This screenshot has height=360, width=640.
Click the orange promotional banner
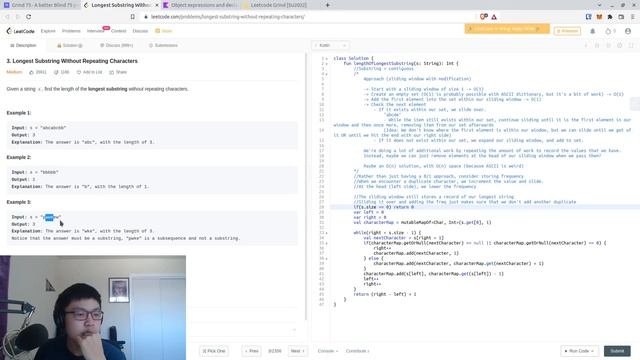[x=507, y=29]
